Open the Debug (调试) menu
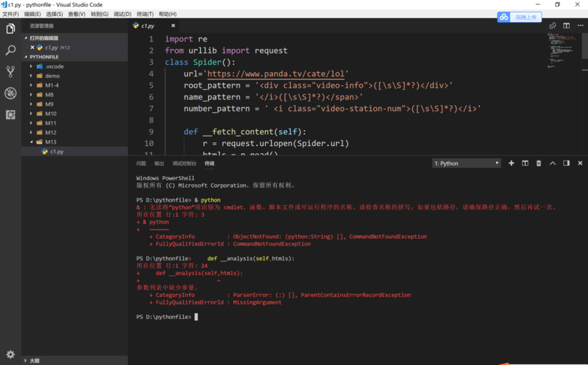Image resolution: width=588 pixels, height=365 pixels. pos(122,14)
